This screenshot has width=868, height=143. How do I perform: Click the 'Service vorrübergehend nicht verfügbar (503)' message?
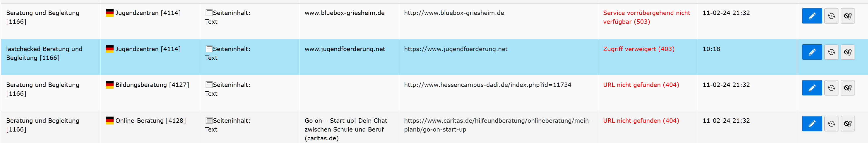(x=646, y=17)
